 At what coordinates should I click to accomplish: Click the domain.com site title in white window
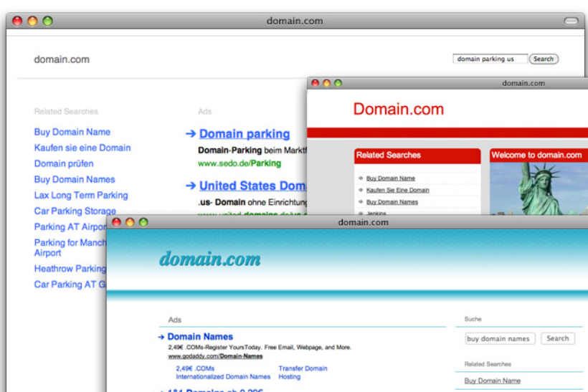click(x=62, y=59)
